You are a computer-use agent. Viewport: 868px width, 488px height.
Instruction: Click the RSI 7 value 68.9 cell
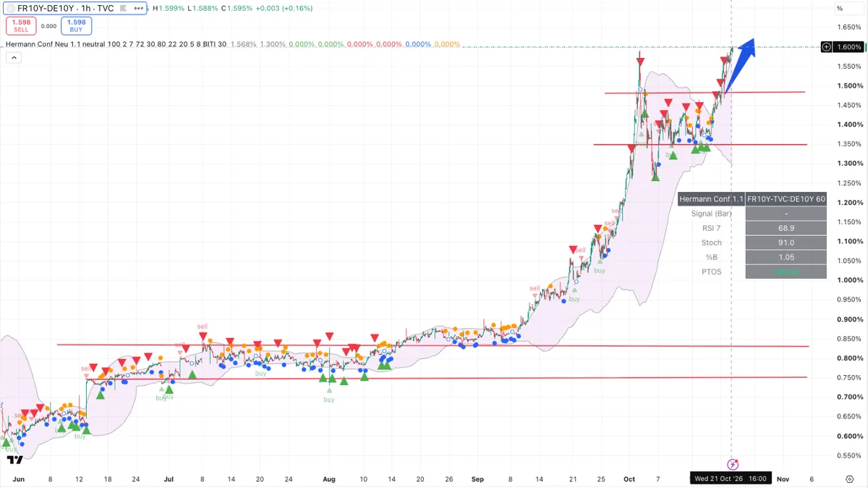tap(786, 228)
